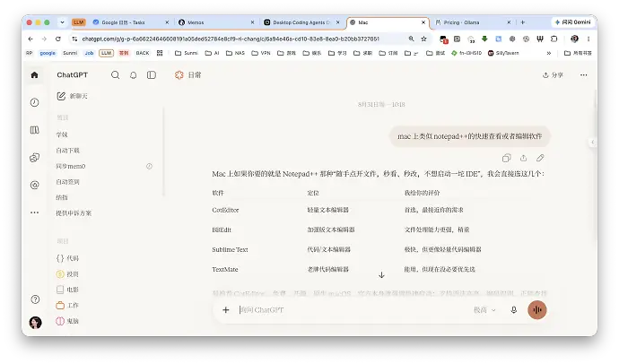
Task: Open the pinned LLM tab group label
Action: (x=79, y=22)
